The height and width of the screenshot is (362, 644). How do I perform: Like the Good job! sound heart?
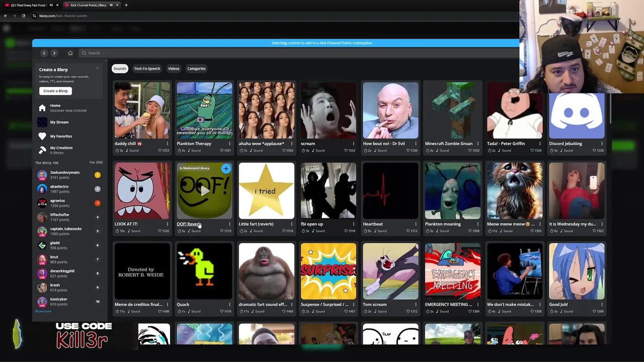(595, 312)
